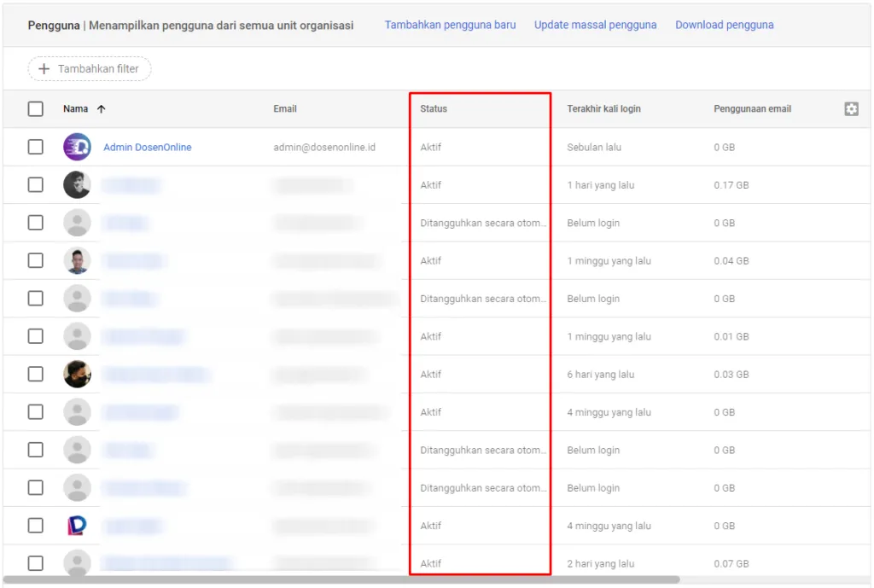Click the masked-face profile photo avatar

coord(78,374)
